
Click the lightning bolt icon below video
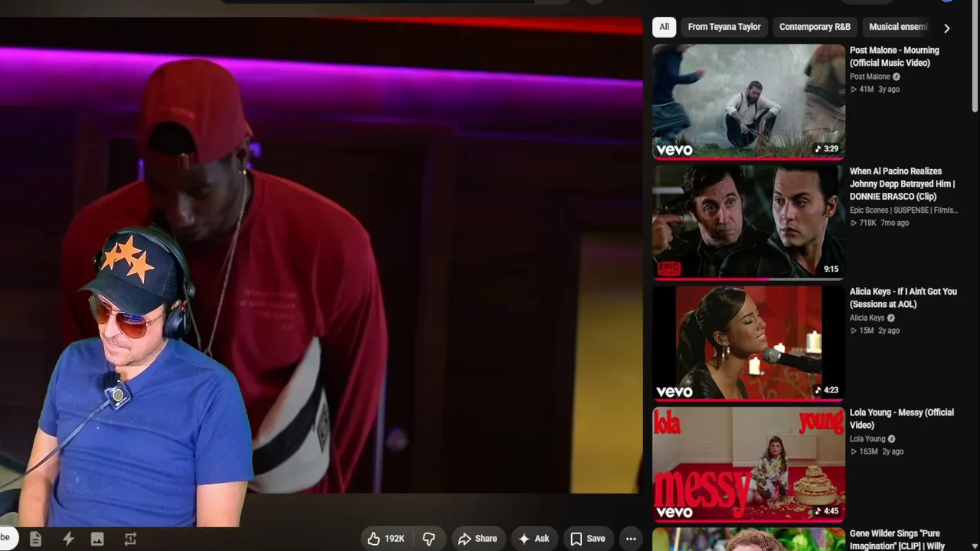[68, 539]
